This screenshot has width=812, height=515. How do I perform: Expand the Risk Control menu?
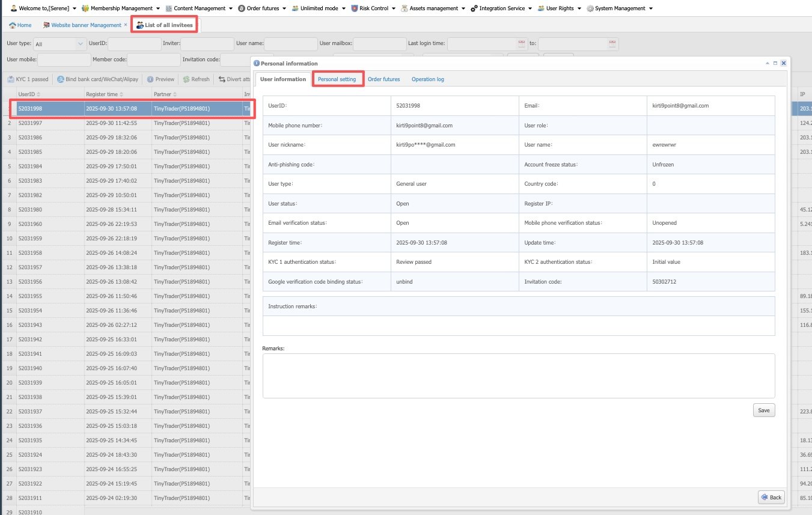(373, 8)
